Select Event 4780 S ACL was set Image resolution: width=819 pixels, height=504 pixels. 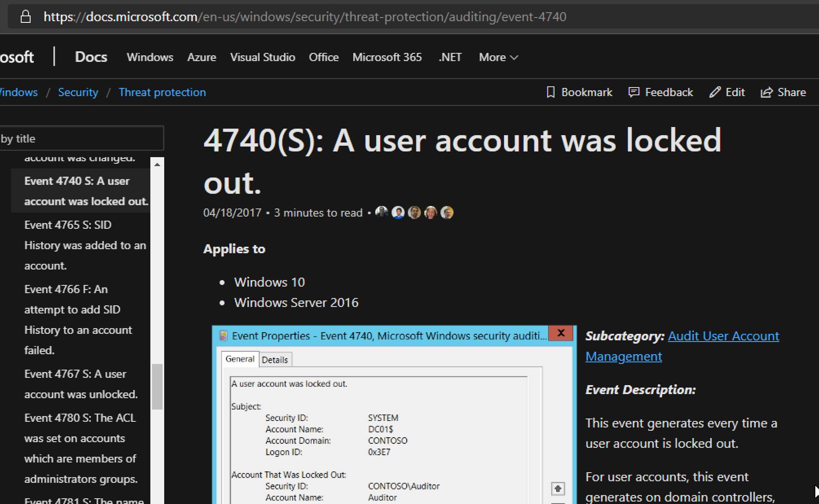tap(81, 448)
